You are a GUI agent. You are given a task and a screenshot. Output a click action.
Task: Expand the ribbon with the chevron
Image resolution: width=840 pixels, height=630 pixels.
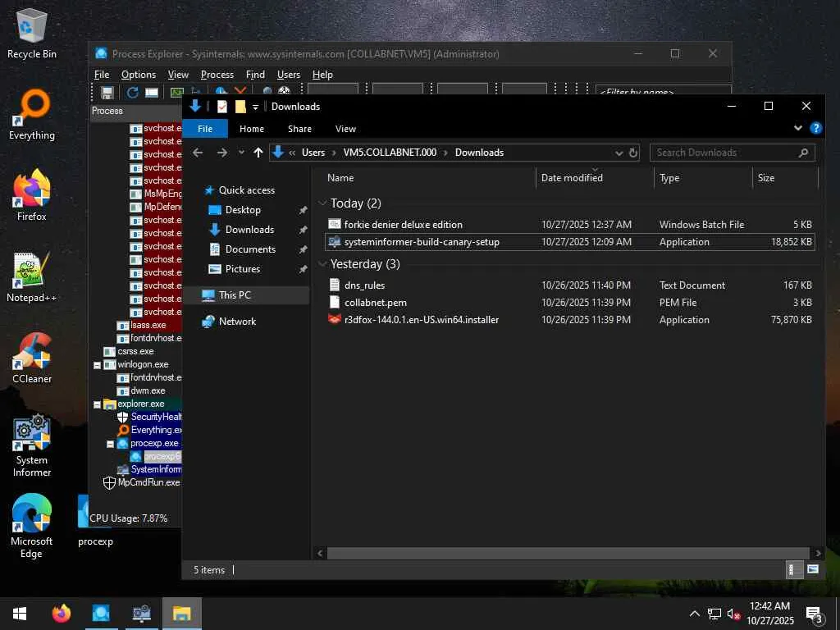797,128
